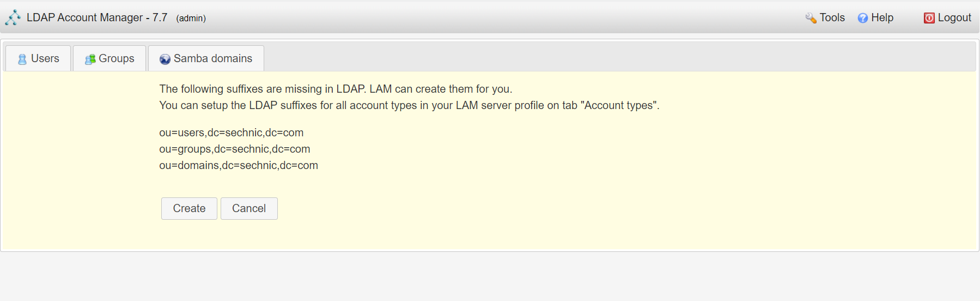Click the Cancel button

click(x=249, y=208)
